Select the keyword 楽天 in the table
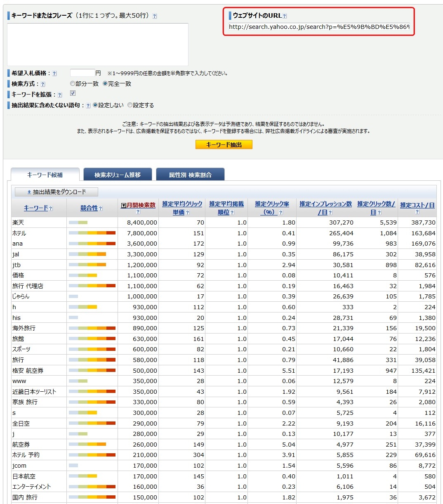The width and height of the screenshot is (443, 504). pyautogui.click(x=18, y=222)
